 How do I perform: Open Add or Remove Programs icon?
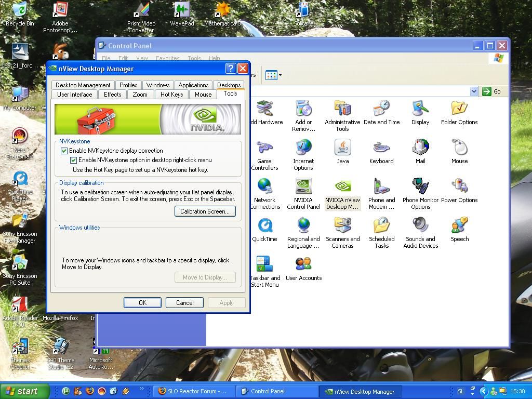(303, 116)
